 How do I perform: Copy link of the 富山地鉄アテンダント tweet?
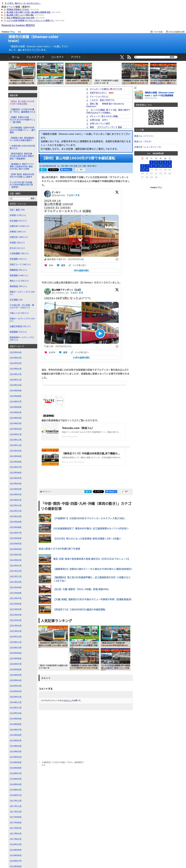coord(80,352)
